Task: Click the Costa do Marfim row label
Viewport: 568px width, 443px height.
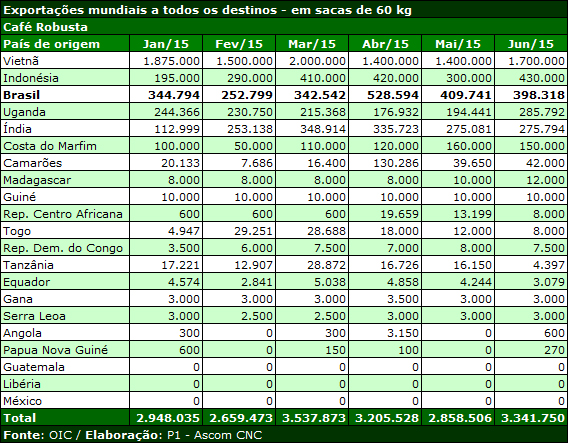Action: 50,146
